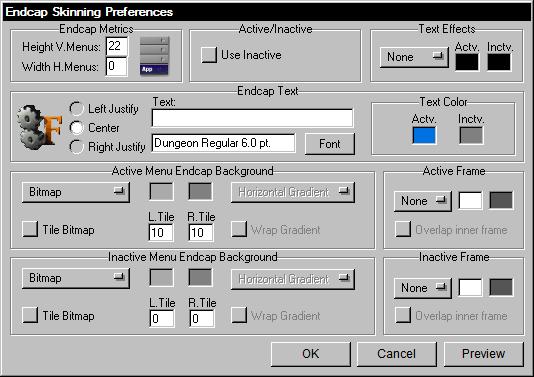
Task: Confirm with the OK button
Action: (x=311, y=354)
